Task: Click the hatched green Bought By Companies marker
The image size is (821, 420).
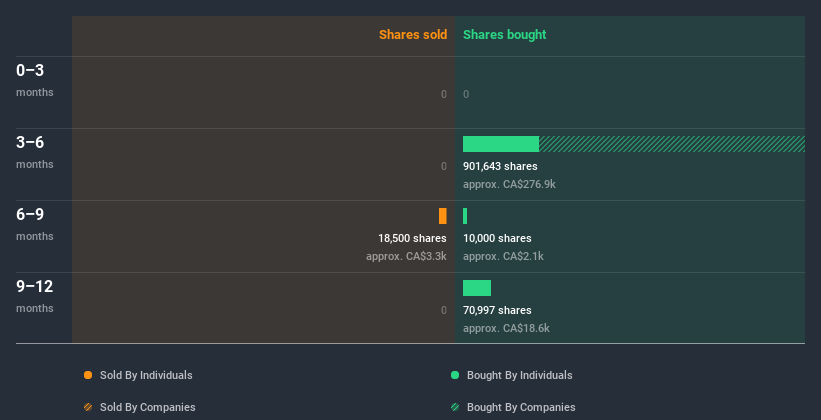Action: coord(455,407)
